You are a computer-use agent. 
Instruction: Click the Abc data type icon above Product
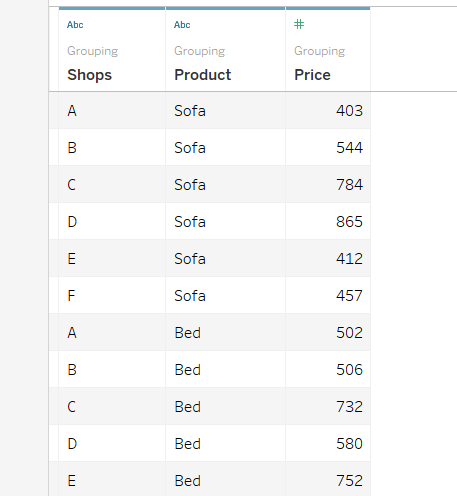tap(182, 25)
